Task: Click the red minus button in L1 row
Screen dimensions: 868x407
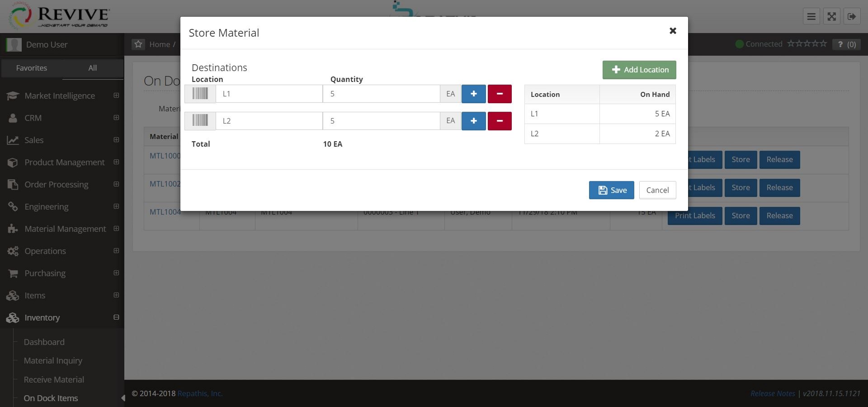Action: click(500, 94)
